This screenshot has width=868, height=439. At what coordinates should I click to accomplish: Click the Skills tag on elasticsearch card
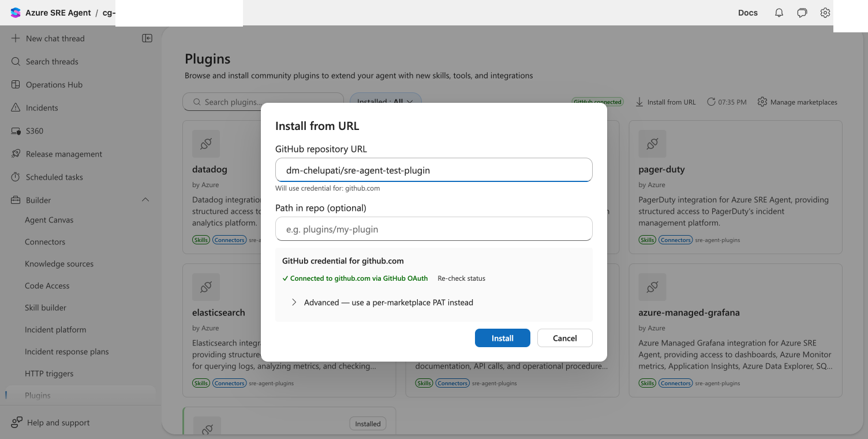pos(201,383)
